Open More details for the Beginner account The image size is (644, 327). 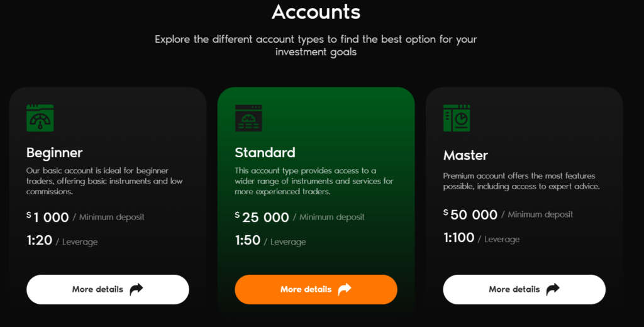(x=108, y=289)
